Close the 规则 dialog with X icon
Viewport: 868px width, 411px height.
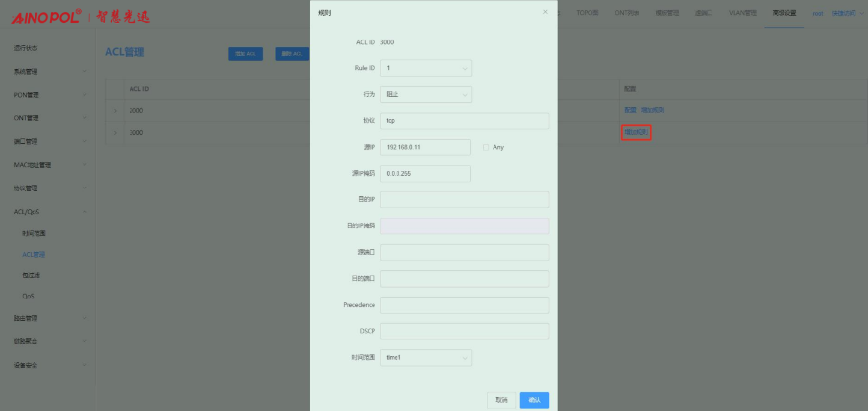click(x=545, y=12)
